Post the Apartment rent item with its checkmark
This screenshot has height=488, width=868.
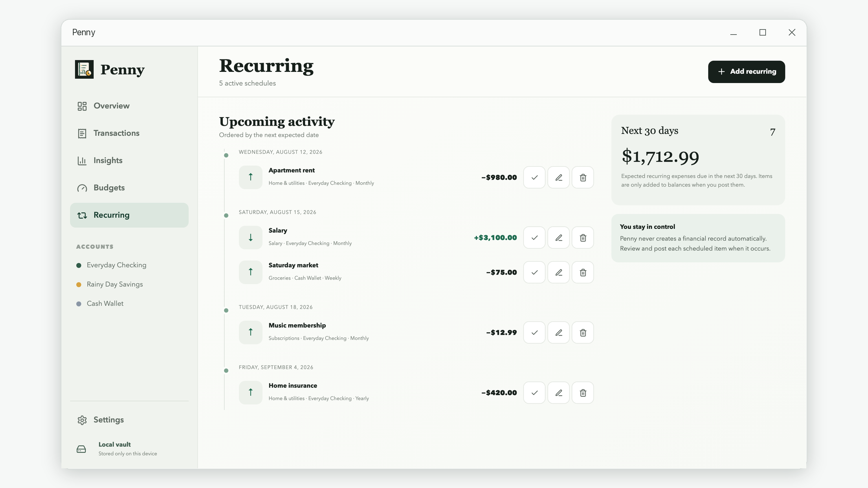point(534,177)
